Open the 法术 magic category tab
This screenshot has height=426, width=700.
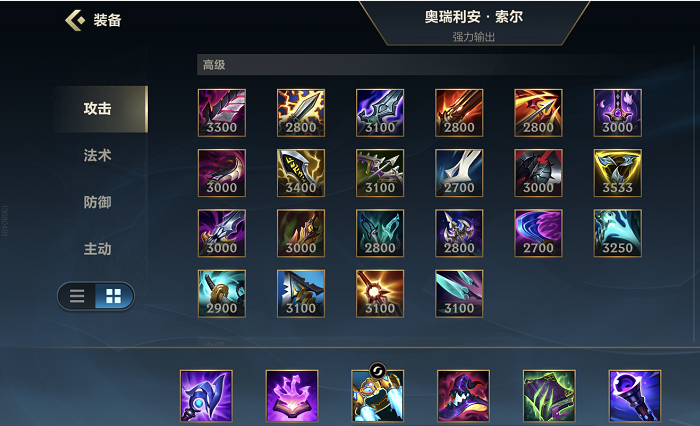point(97,155)
